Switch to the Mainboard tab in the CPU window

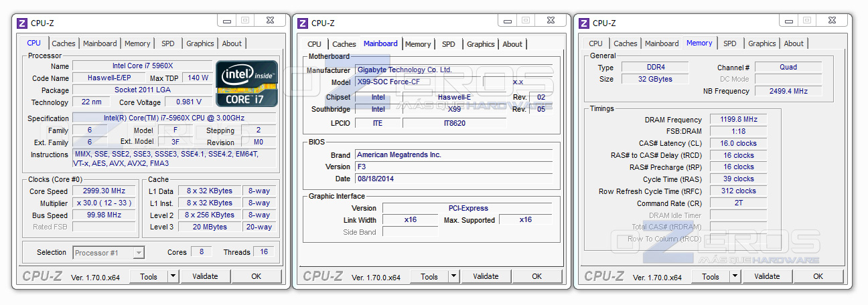click(x=100, y=43)
